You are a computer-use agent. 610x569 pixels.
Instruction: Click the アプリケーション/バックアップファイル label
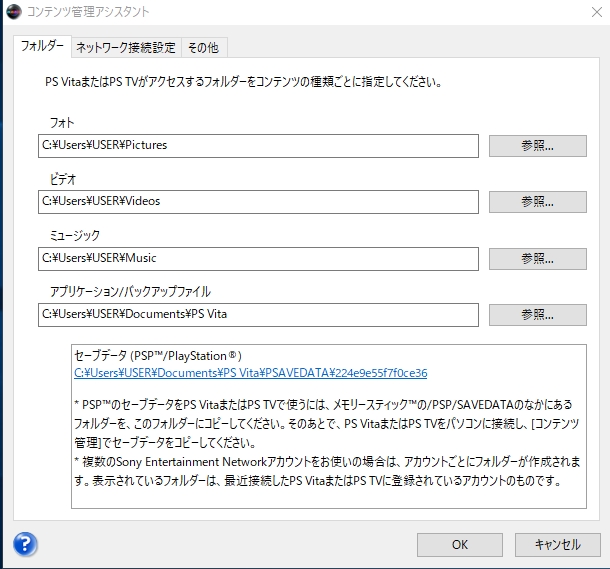(130, 291)
